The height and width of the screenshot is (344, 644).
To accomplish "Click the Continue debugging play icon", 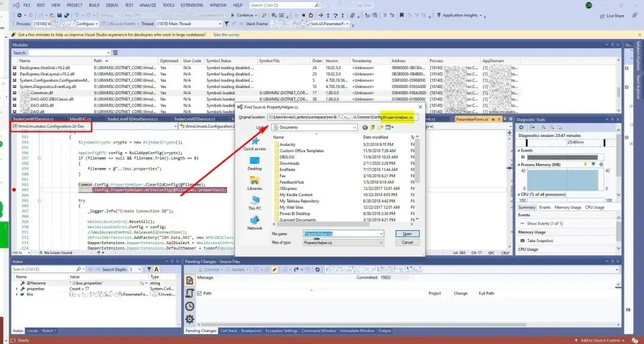I will pos(233,15).
